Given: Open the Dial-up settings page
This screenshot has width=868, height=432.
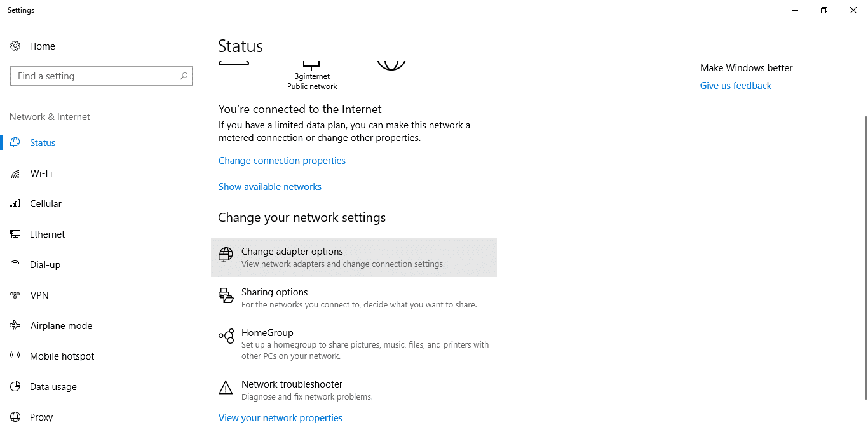Looking at the screenshot, I should (45, 265).
